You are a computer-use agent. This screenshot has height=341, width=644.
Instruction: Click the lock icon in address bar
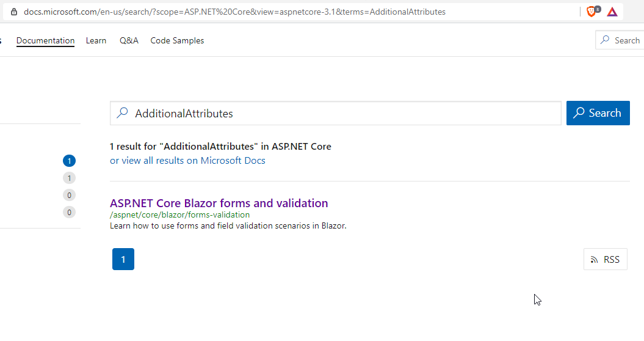coord(14,12)
